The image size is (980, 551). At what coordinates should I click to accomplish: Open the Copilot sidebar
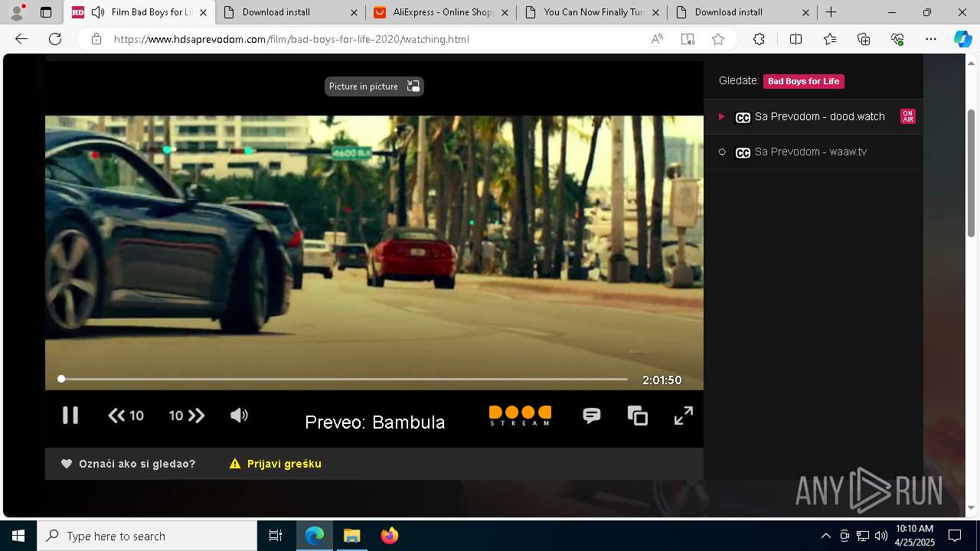[x=962, y=39]
